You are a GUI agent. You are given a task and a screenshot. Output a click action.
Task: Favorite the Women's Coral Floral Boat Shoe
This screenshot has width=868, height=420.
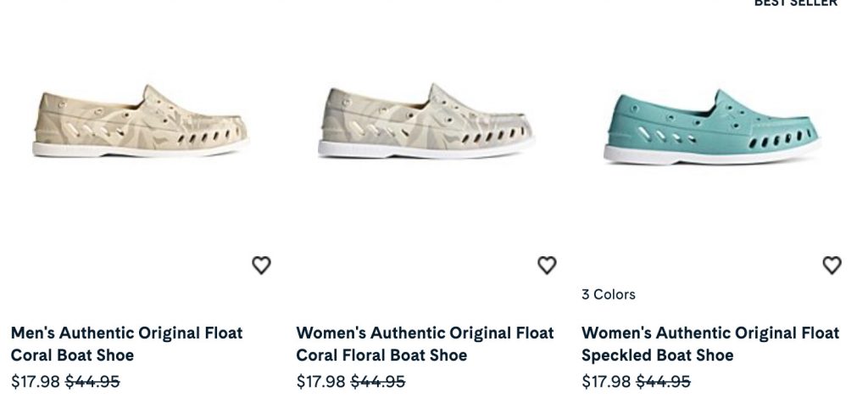tap(547, 266)
